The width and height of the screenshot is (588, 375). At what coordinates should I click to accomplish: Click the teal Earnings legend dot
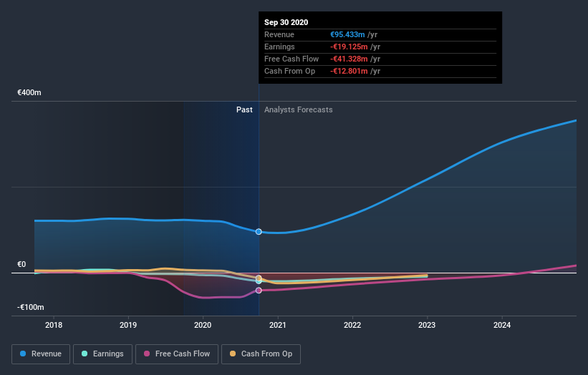pyautogui.click(x=85, y=354)
